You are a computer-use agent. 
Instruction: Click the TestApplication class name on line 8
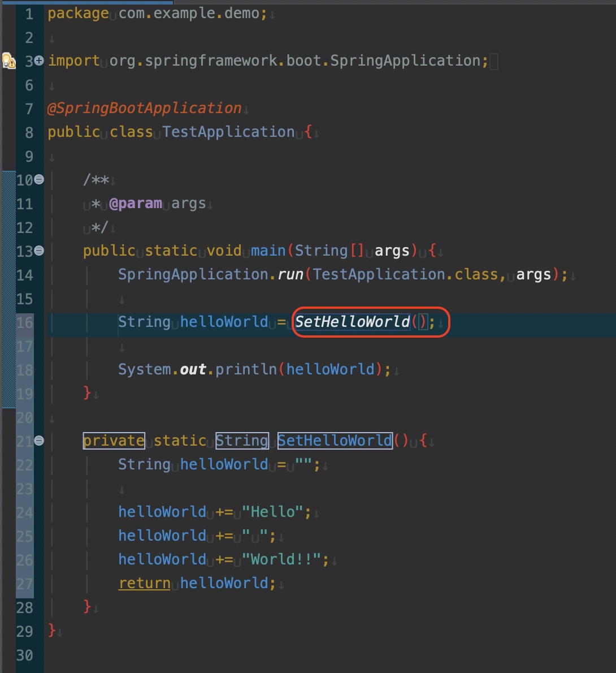[228, 132]
